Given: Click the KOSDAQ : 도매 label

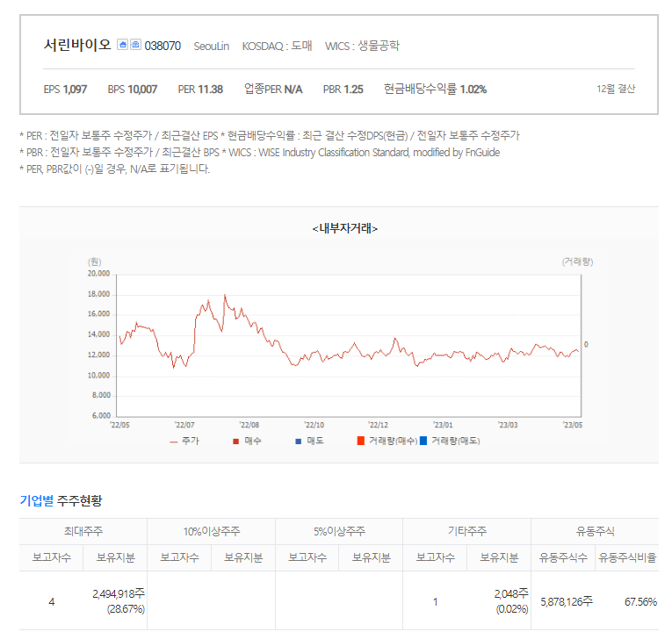Looking at the screenshot, I should pyautogui.click(x=277, y=46).
